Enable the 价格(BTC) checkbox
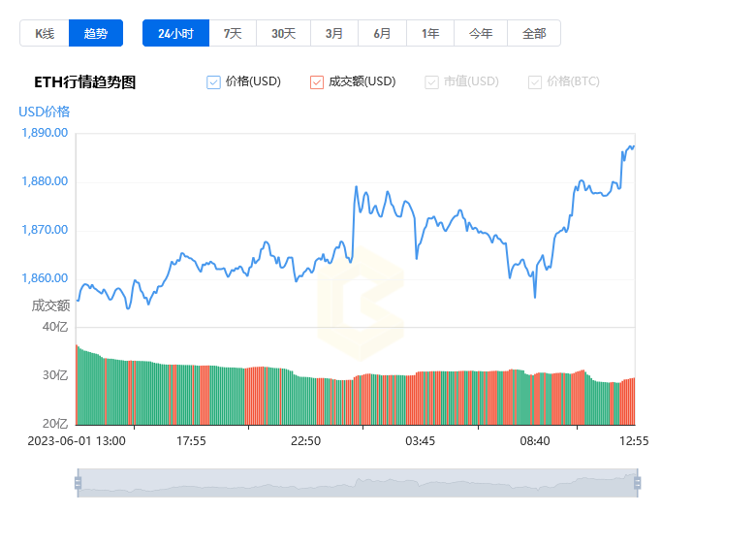 (x=535, y=82)
